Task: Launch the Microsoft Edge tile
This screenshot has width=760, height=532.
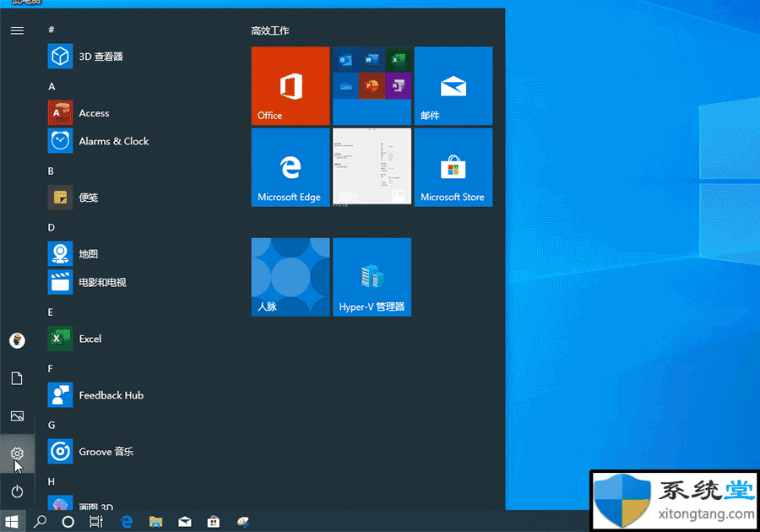Action: 290,167
